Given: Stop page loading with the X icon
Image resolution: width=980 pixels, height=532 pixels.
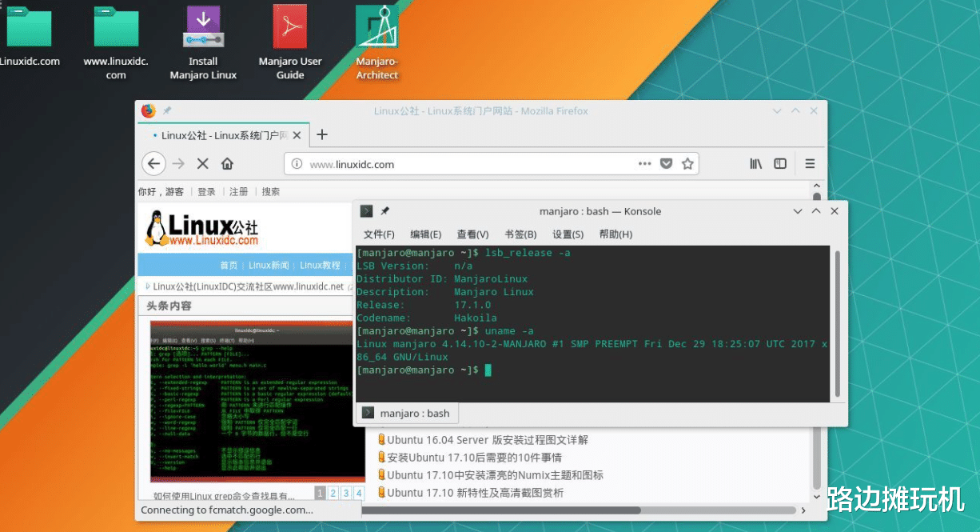Looking at the screenshot, I should tap(202, 163).
